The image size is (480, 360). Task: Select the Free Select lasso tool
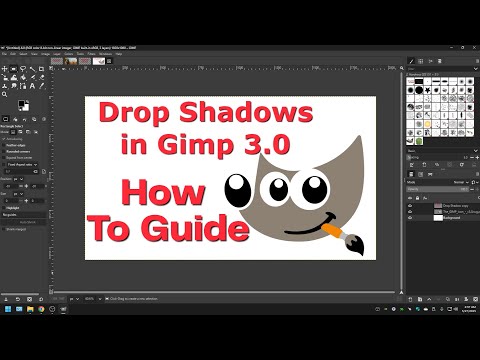pos(23,69)
